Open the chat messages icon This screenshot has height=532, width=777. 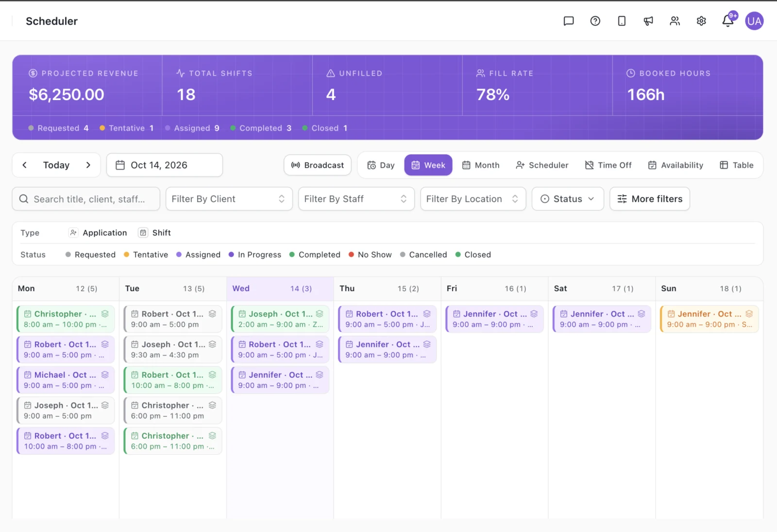pyautogui.click(x=569, y=21)
